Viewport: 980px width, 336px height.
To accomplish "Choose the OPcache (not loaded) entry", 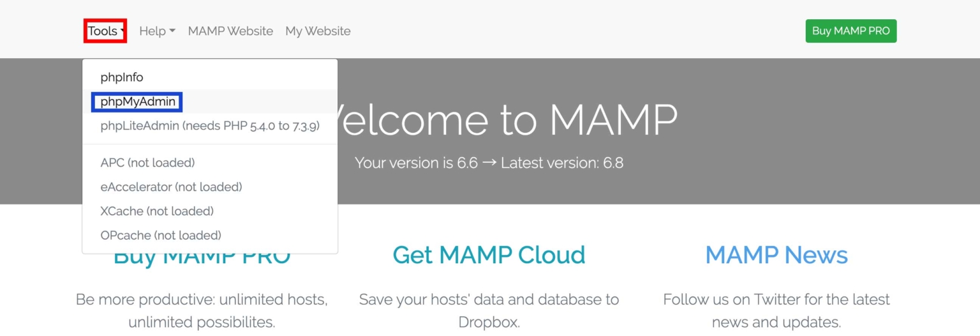I will 161,235.
